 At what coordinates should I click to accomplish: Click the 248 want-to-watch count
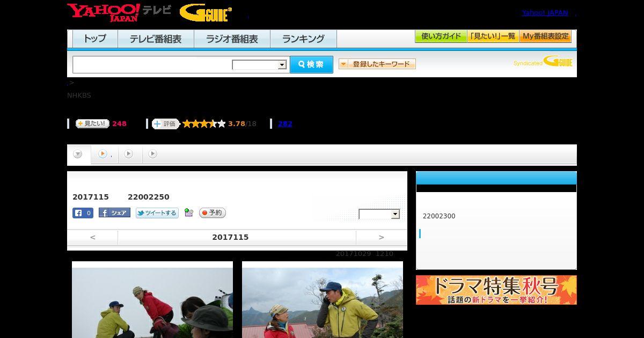click(119, 123)
